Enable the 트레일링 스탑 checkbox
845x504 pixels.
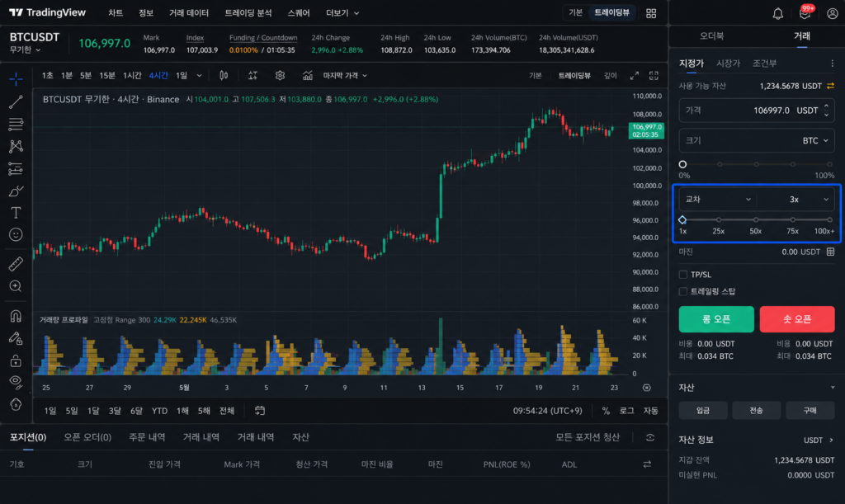click(x=682, y=291)
